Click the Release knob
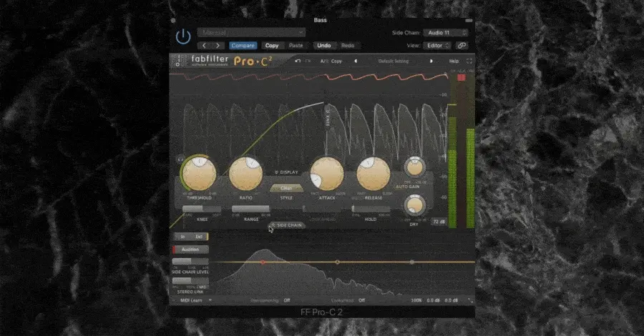644x336 pixels. tap(374, 174)
